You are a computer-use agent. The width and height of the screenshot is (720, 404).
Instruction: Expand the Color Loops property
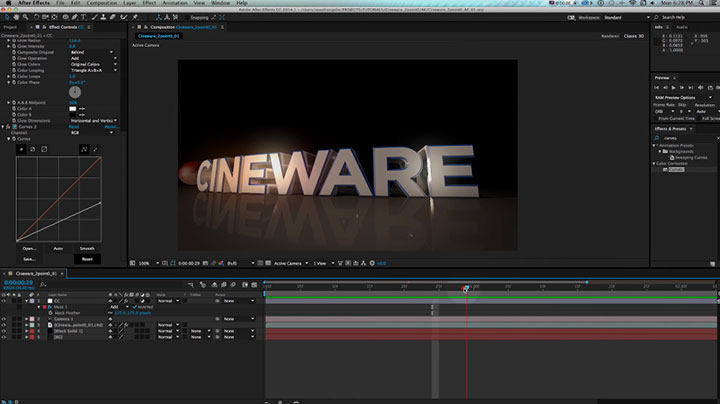point(9,76)
